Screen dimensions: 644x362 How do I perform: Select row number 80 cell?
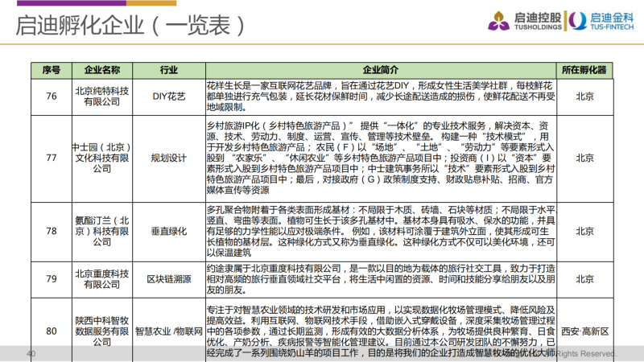[52, 331]
